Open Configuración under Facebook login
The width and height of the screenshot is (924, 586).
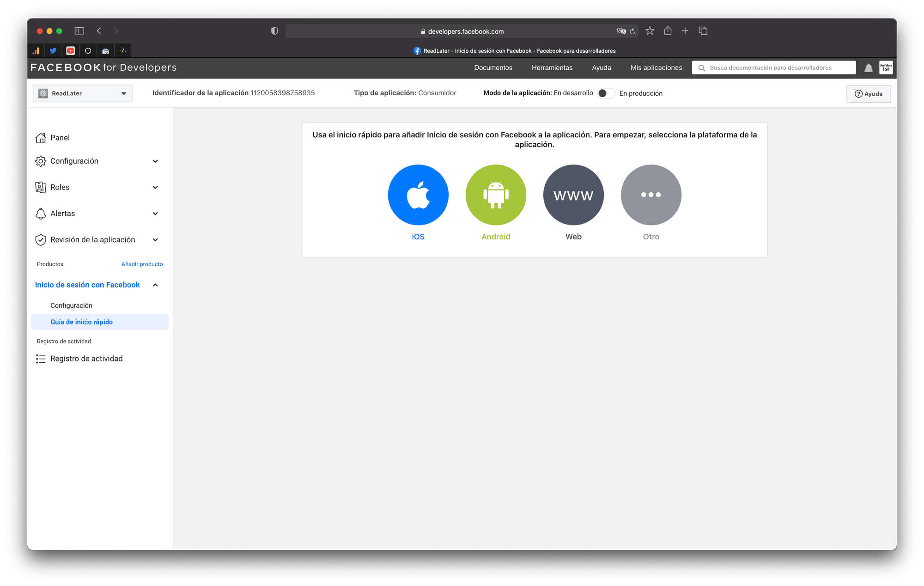[x=71, y=305]
